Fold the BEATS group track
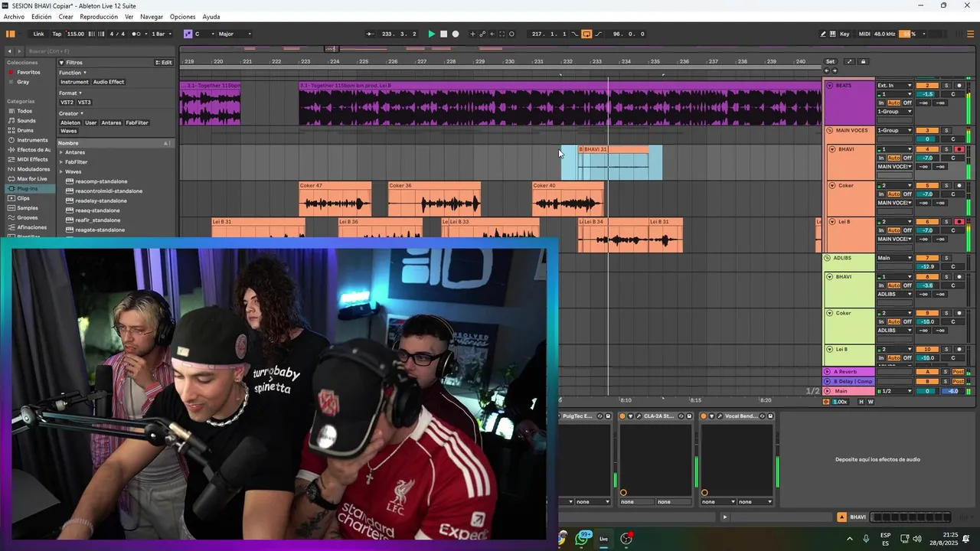The width and height of the screenshot is (980, 551). (x=829, y=86)
